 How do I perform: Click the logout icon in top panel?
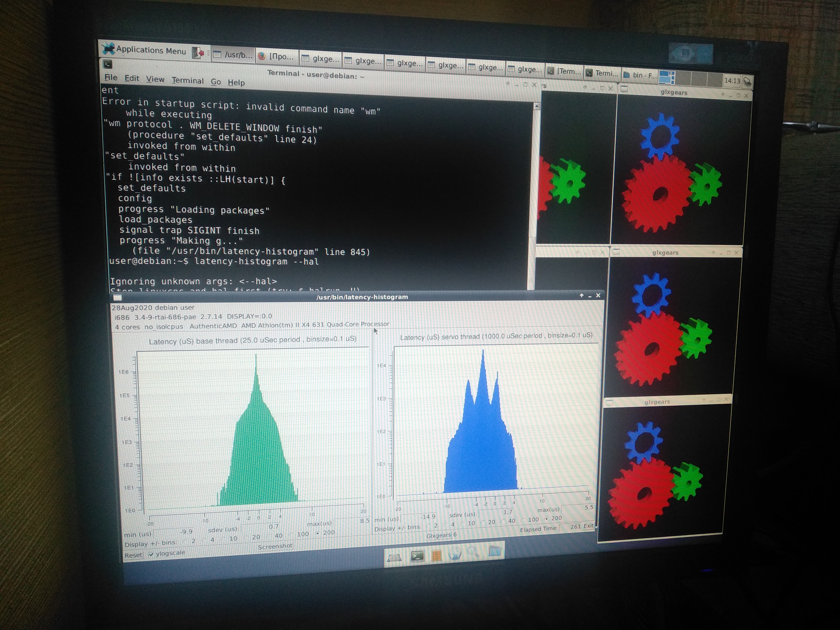pos(198,53)
